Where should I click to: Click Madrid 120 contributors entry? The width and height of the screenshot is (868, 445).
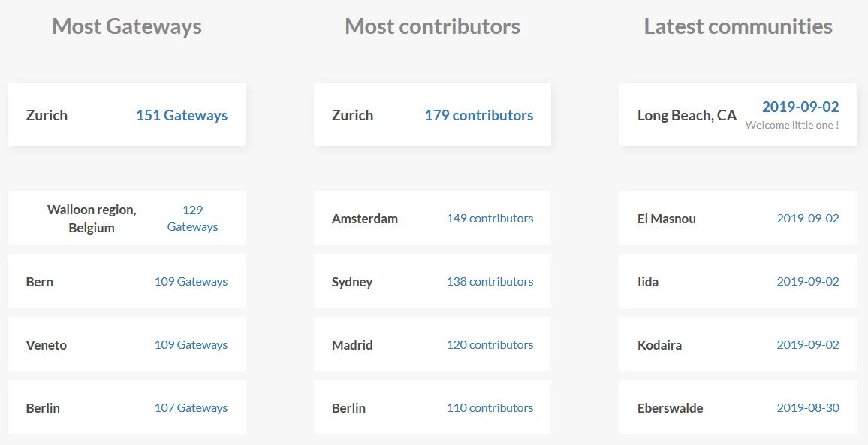point(432,345)
